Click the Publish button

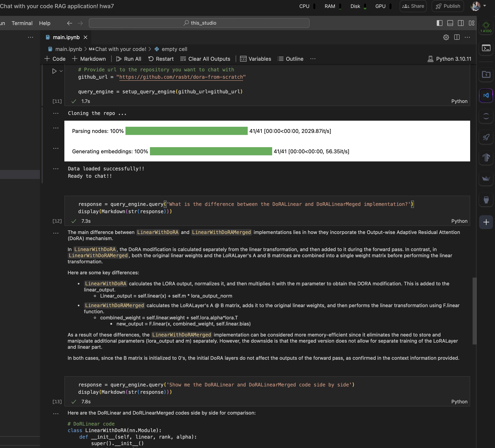[x=448, y=6]
